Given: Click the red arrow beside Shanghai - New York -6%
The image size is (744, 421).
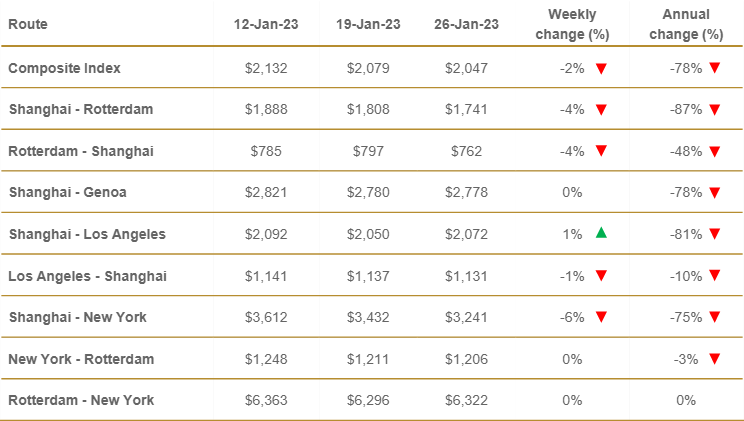Looking at the screenshot, I should (601, 317).
